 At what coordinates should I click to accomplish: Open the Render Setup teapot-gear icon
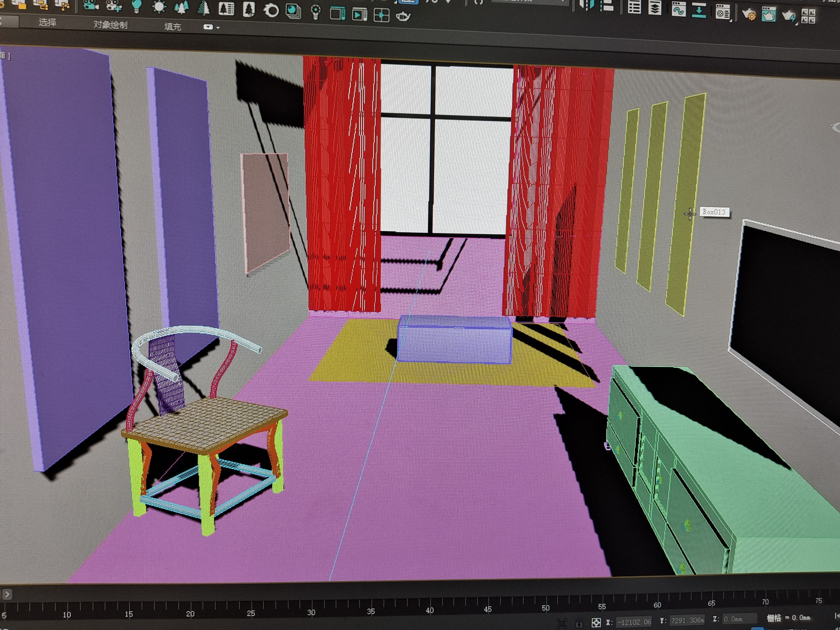749,15
